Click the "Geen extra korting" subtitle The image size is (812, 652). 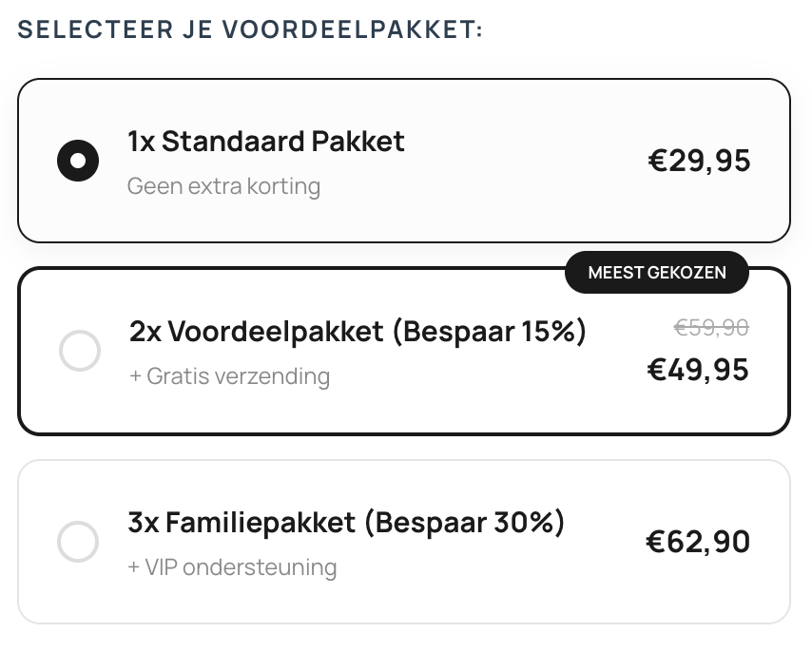click(223, 185)
